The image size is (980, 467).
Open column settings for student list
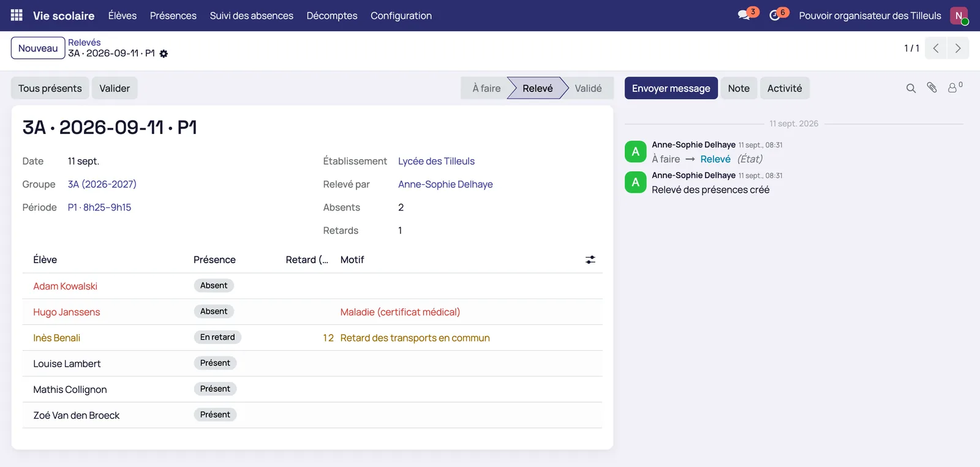point(590,260)
